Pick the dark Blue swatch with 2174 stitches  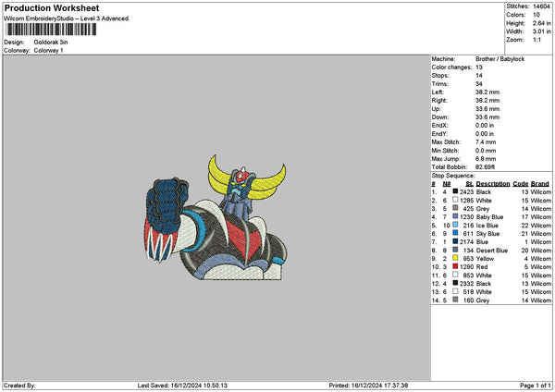pyautogui.click(x=455, y=241)
